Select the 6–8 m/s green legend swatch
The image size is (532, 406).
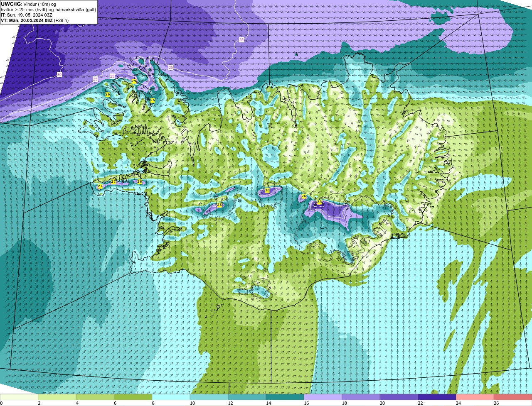point(133,397)
